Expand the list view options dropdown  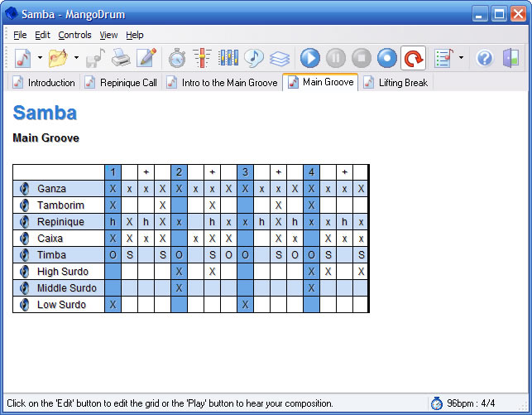tap(461, 58)
